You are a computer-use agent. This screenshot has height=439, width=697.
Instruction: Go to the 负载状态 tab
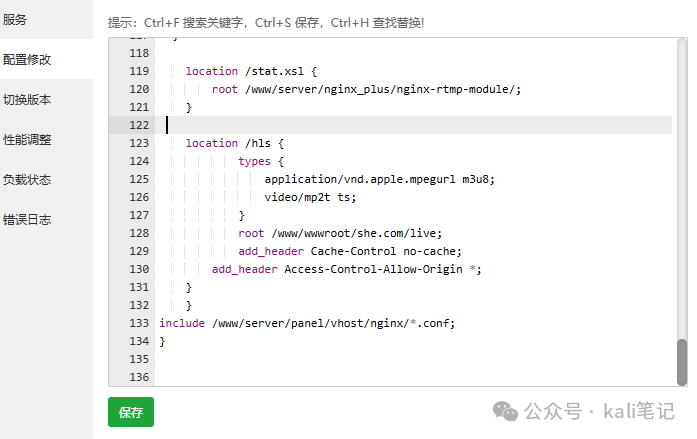(x=27, y=180)
